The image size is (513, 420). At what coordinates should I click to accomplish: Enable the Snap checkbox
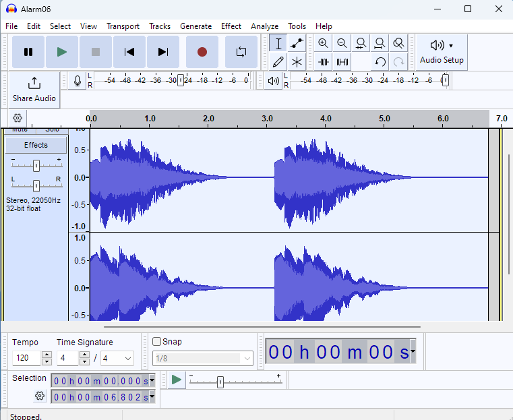[x=157, y=342]
